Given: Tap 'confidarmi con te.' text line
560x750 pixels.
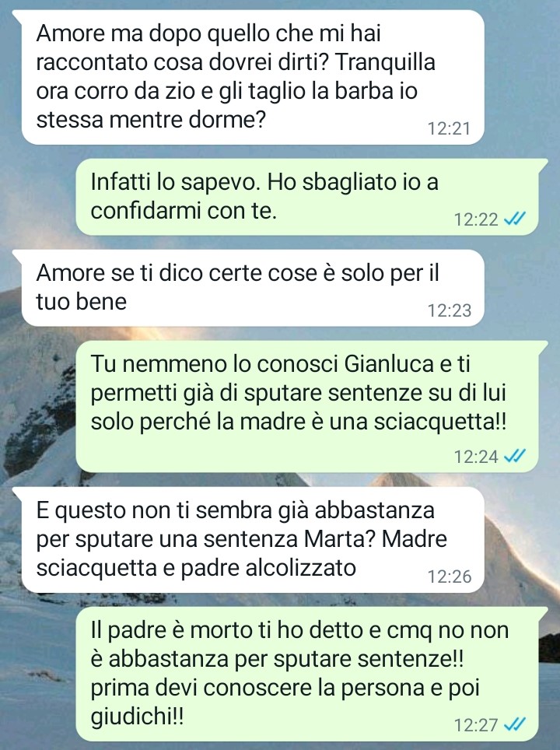Looking at the screenshot, I should pos(184,211).
